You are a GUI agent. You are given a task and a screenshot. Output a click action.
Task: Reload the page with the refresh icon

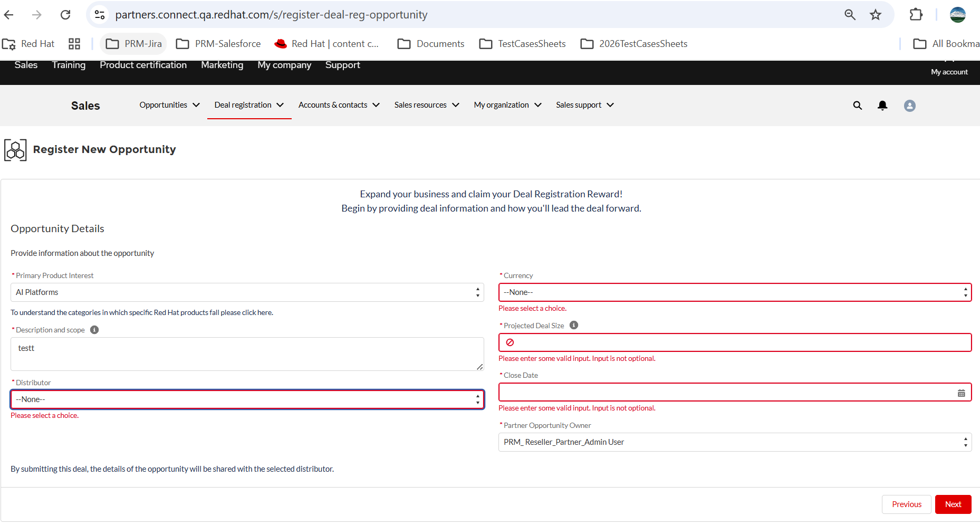65,15
